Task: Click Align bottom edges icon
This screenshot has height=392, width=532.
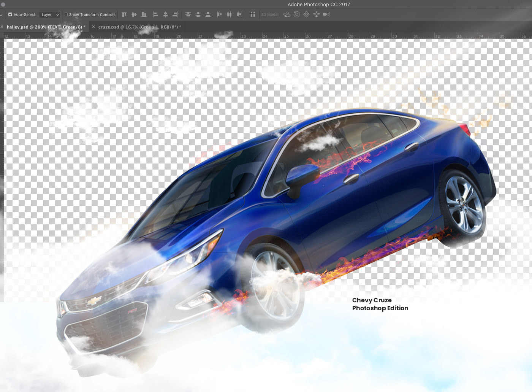Action: pyautogui.click(x=144, y=14)
